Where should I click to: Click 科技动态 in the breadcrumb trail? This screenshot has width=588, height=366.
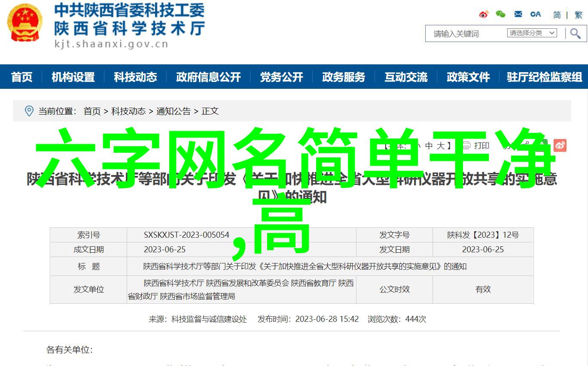128,111
